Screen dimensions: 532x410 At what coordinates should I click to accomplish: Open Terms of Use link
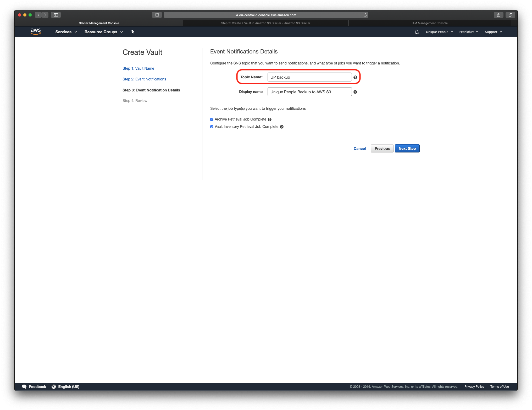(500, 387)
